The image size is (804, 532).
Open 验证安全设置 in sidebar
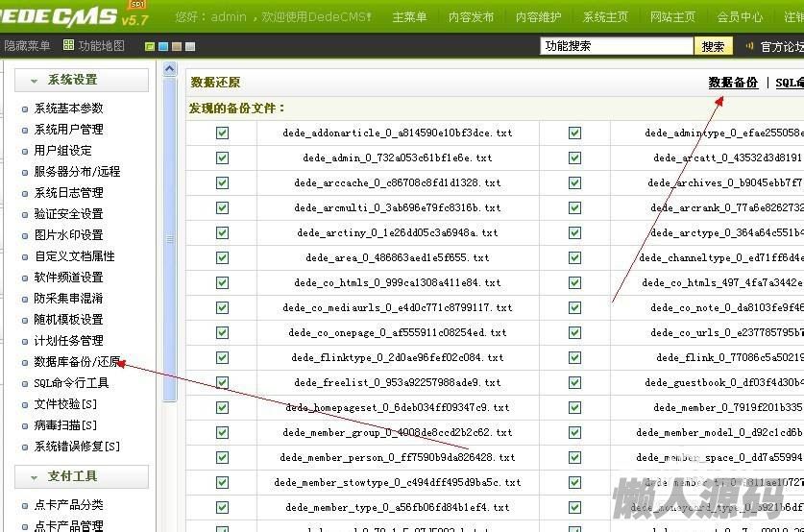click(69, 214)
